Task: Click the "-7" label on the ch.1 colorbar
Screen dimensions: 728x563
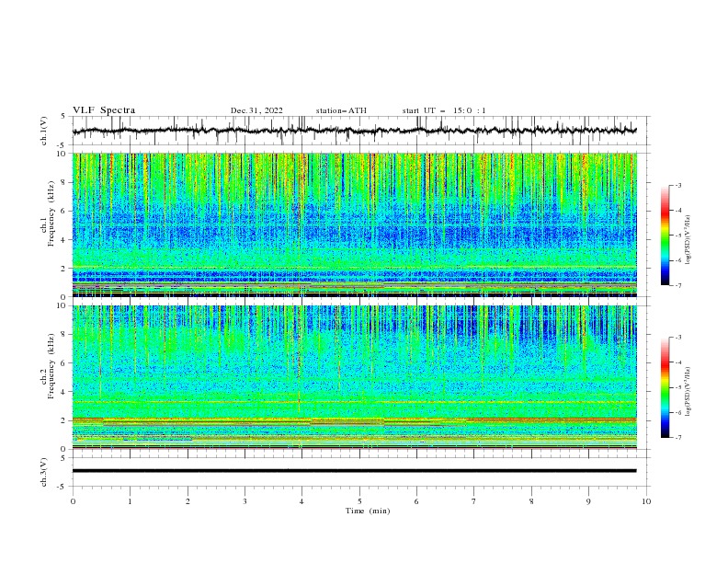Action: 677,285
